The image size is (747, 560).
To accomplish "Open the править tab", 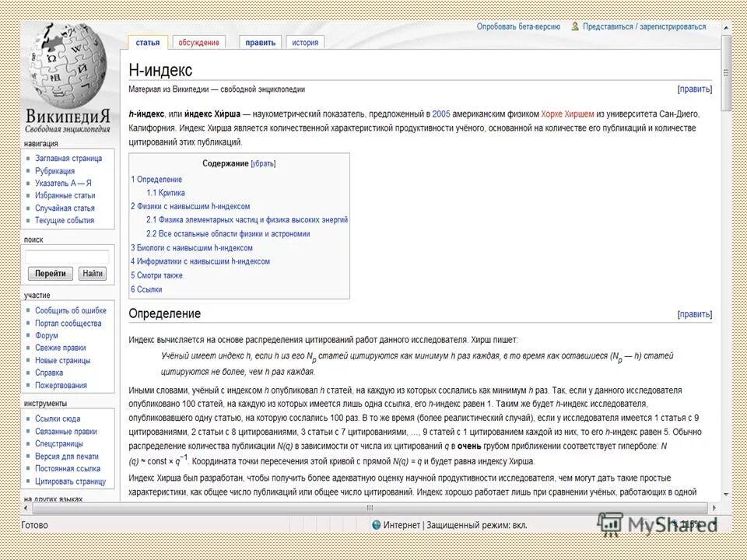I will pos(260,42).
